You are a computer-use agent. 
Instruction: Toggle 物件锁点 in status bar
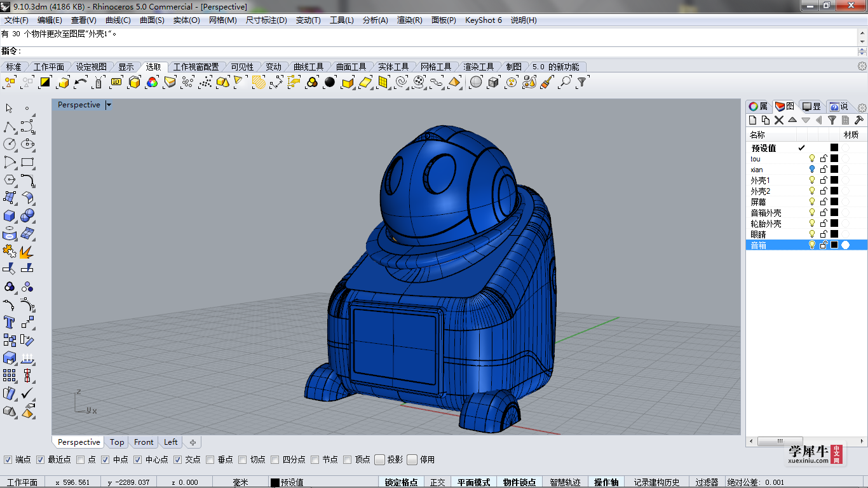520,482
